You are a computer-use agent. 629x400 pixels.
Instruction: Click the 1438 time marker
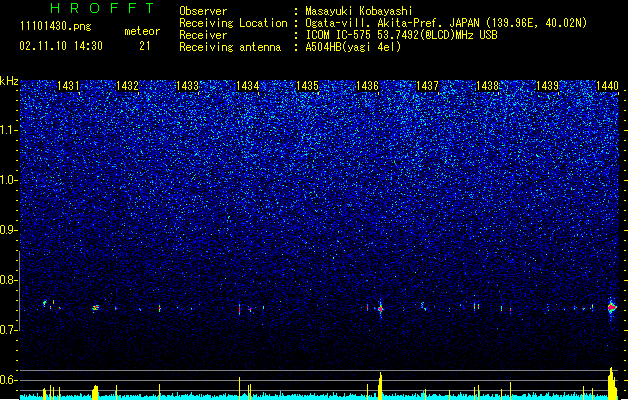pos(487,86)
